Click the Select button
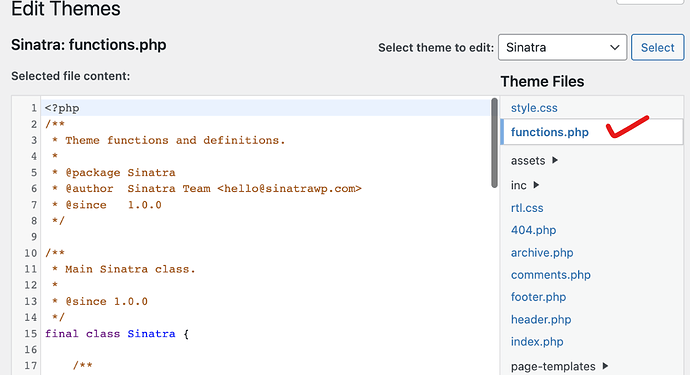Screen dimensions: 690x375 [x=657, y=47]
